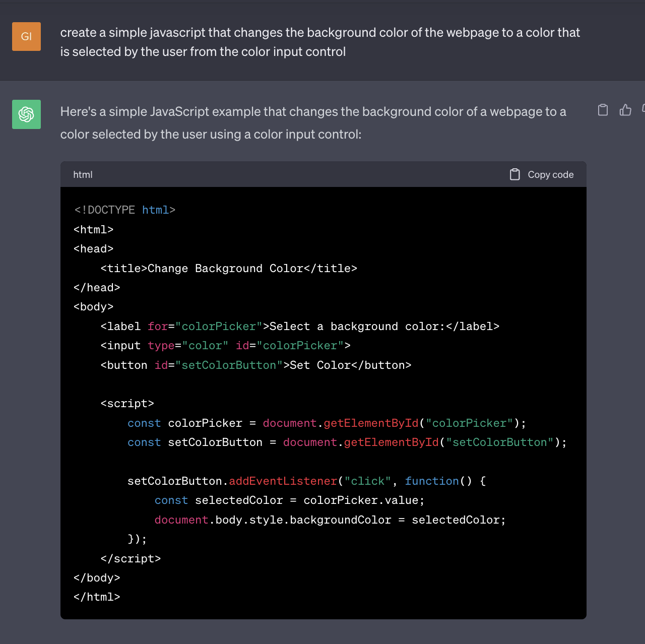Click the closing </script> tag line
This screenshot has height=644, width=645.
(x=131, y=559)
